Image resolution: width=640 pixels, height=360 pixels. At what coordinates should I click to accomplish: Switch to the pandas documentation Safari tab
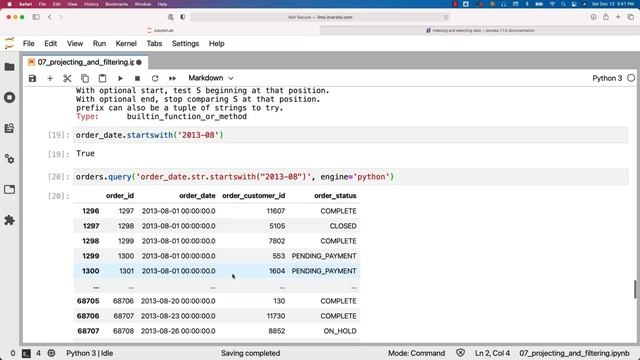point(480,30)
